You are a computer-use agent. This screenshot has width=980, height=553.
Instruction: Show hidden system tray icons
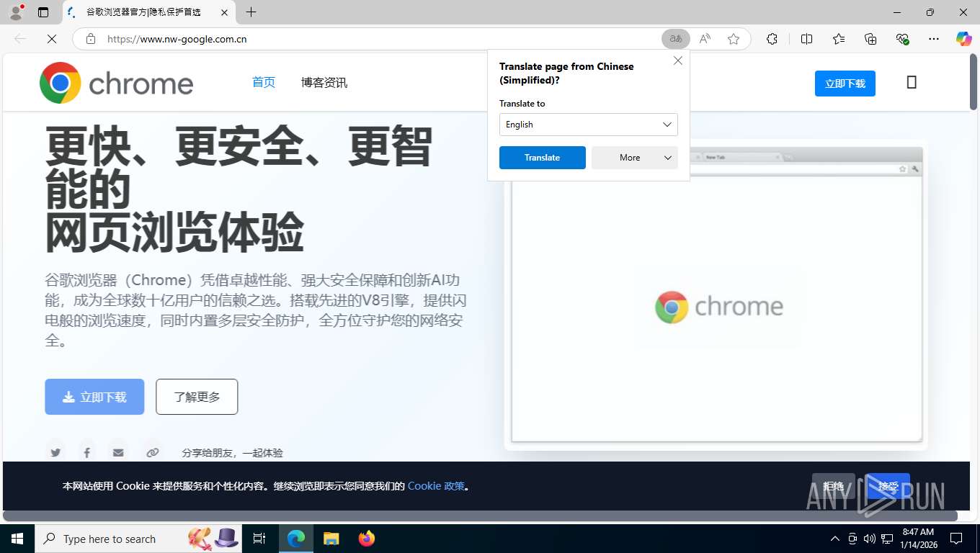pos(835,539)
